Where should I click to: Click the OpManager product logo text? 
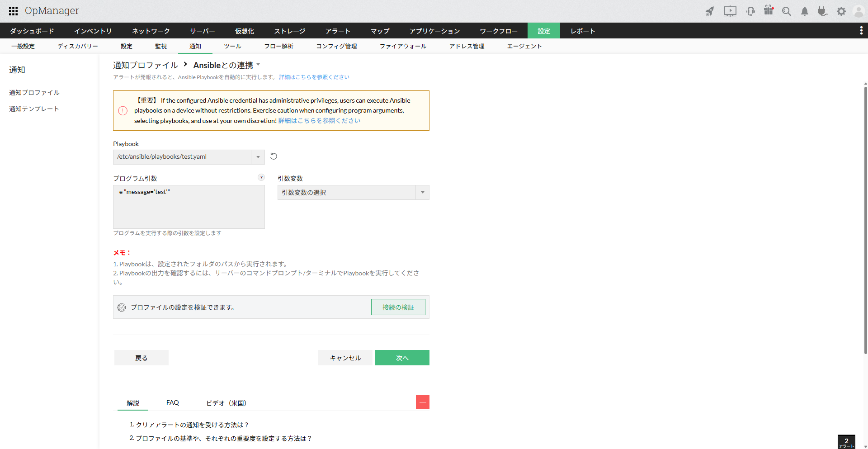[x=52, y=11]
